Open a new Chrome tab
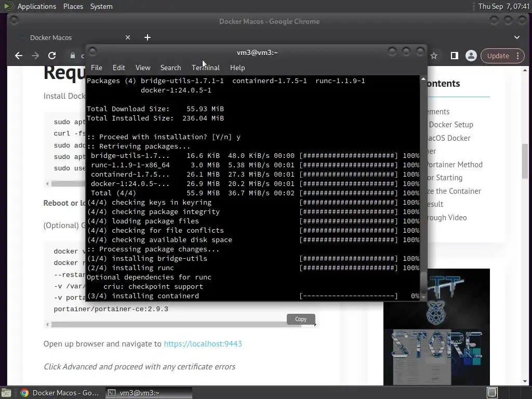Viewport: 532px width, 399px height. 147,37
